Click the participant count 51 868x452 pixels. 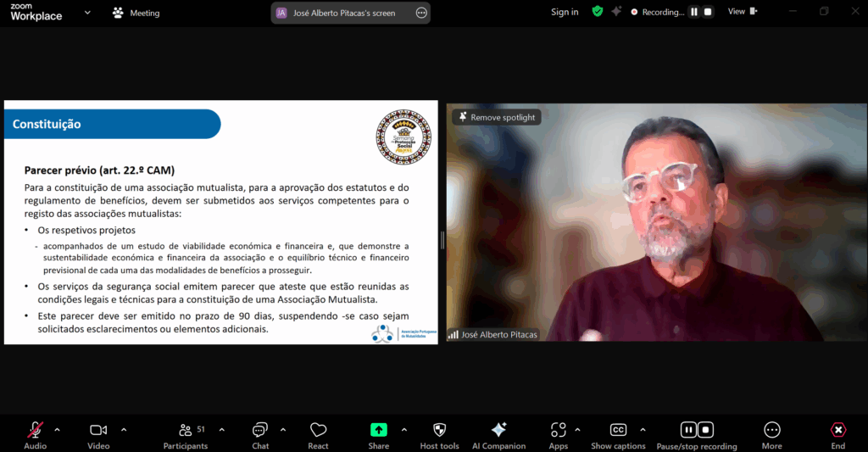201,429
